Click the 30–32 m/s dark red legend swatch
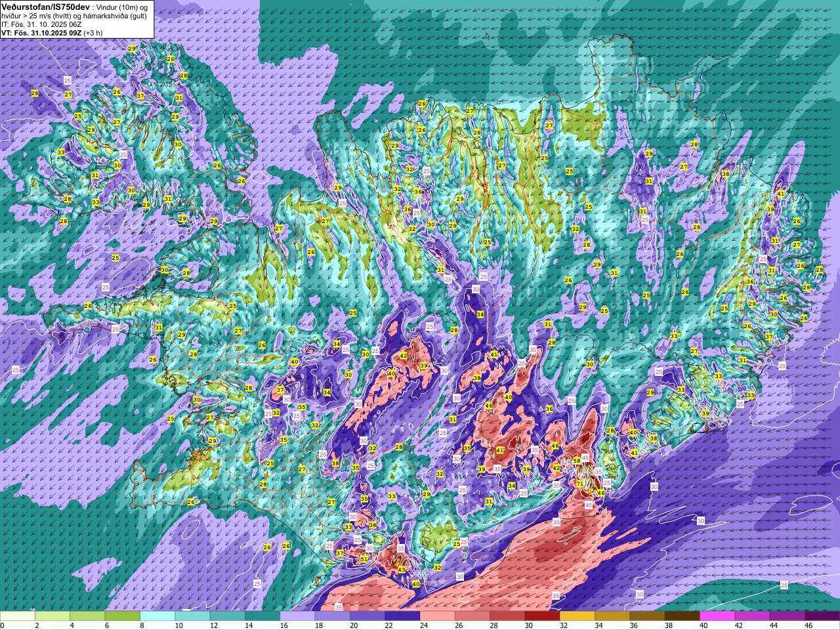840x630 pixels. pos(543,616)
